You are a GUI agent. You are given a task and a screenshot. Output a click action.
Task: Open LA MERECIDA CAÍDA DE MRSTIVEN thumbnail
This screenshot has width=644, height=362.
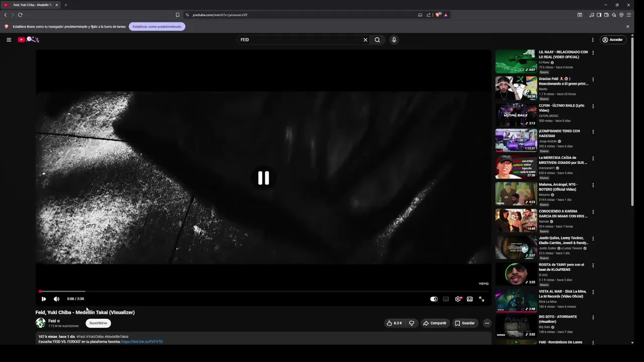click(x=516, y=167)
